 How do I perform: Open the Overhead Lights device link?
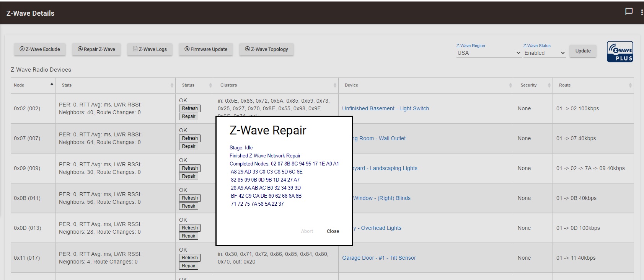[377, 228]
